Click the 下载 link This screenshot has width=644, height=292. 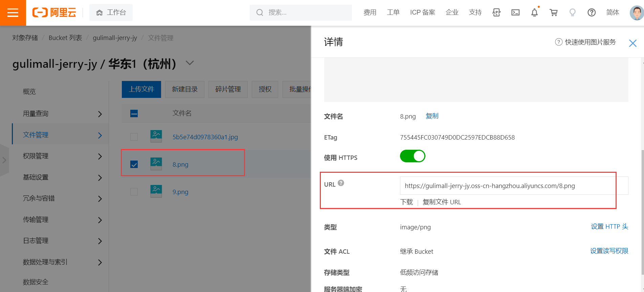[x=406, y=202]
